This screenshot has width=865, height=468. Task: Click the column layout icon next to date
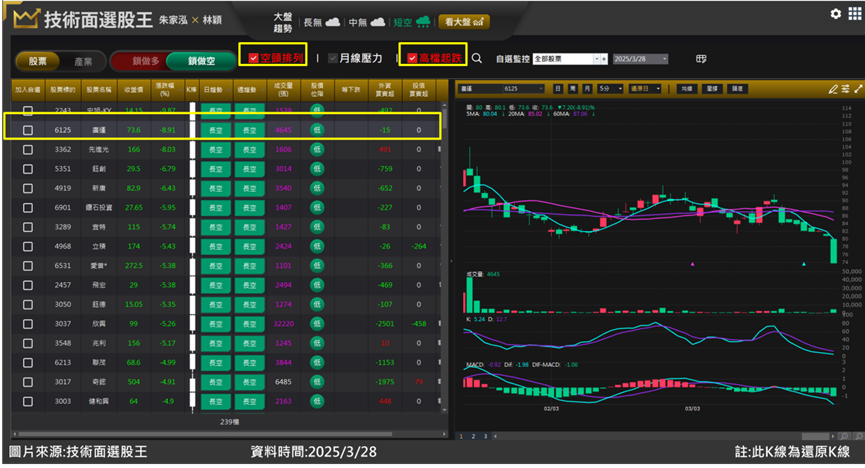click(701, 58)
